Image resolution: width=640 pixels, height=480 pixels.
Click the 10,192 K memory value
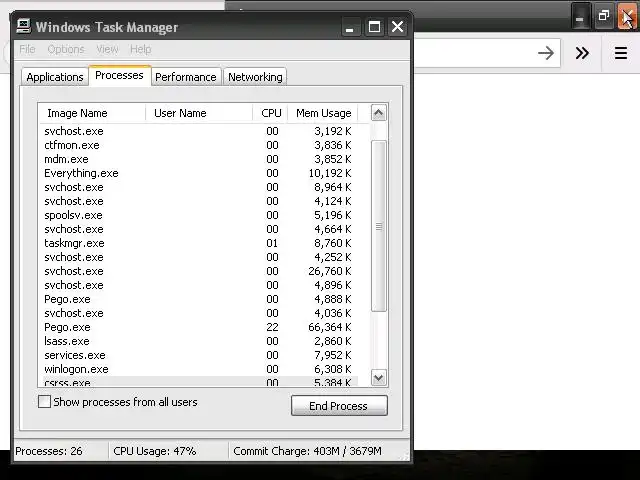tap(330, 173)
